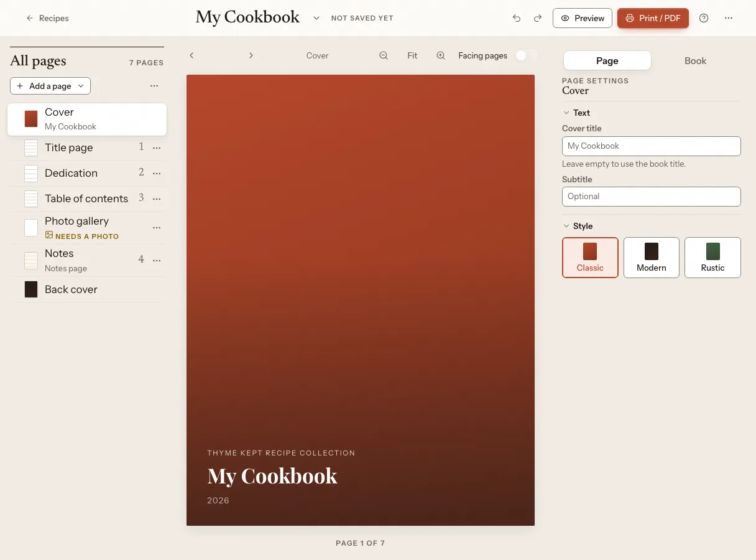Click Thyme Kept Recipe Collection text
Image resolution: width=756 pixels, height=560 pixels.
(x=281, y=453)
